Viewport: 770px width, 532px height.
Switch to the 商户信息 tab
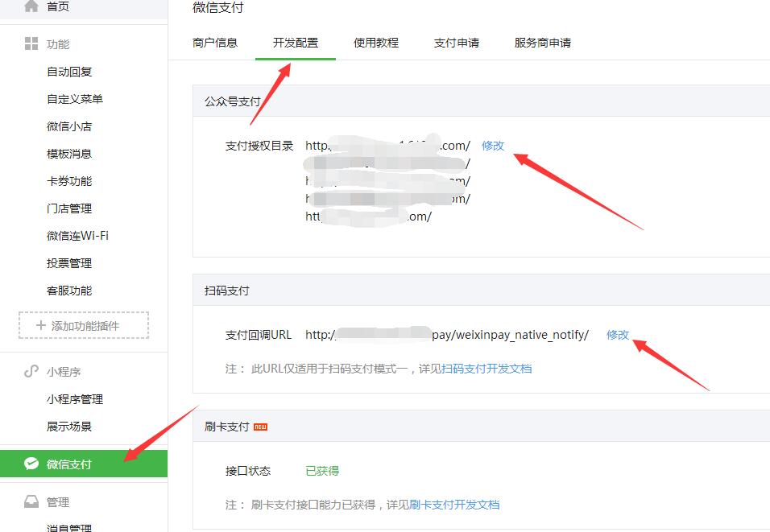[215, 43]
